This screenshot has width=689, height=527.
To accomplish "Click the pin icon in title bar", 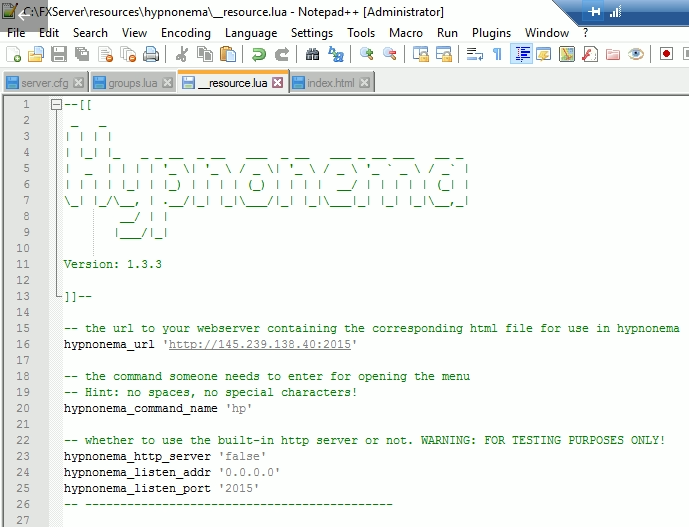I will pyautogui.click(x=594, y=11).
